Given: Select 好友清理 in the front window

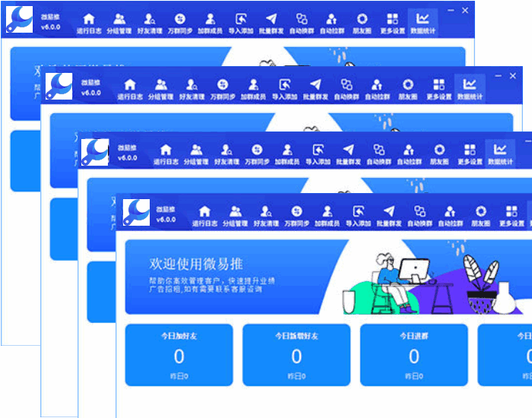Looking at the screenshot, I should 266,216.
